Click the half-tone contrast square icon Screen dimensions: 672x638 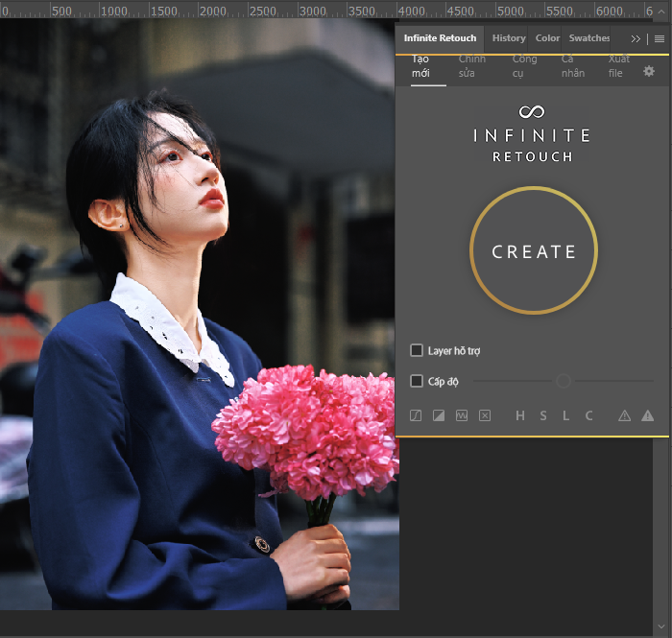439,415
